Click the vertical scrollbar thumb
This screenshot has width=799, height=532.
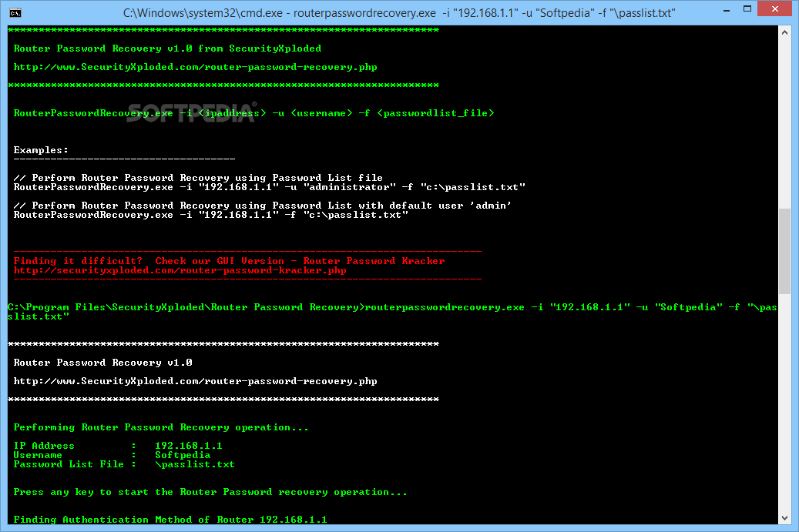click(784, 251)
